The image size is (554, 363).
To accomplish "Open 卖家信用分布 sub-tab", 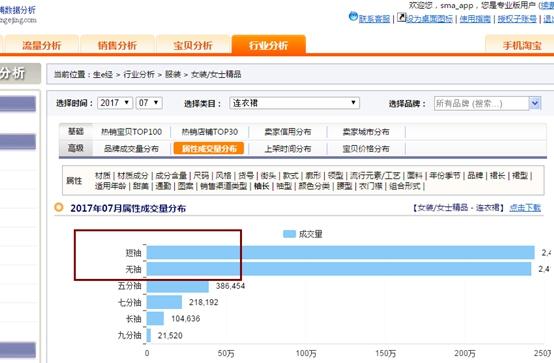I will coord(288,132).
